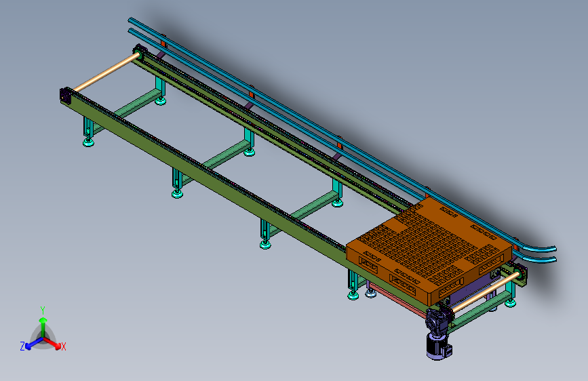The image size is (588, 381).
Task: Select the tan drive shaft beside the gear motor
Action: pos(486,292)
